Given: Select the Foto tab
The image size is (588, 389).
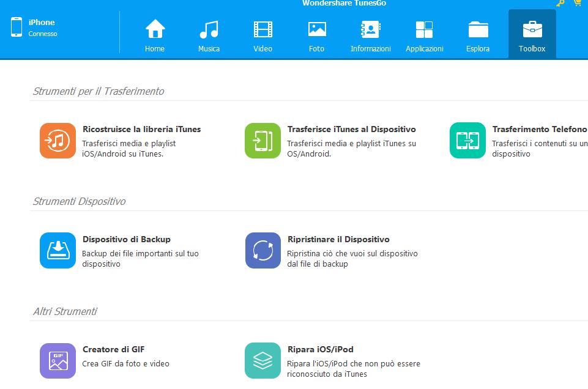Looking at the screenshot, I should pyautogui.click(x=317, y=35).
